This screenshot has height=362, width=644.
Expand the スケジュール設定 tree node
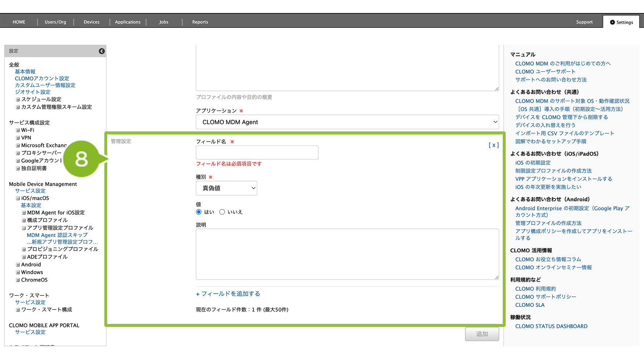pyautogui.click(x=18, y=100)
